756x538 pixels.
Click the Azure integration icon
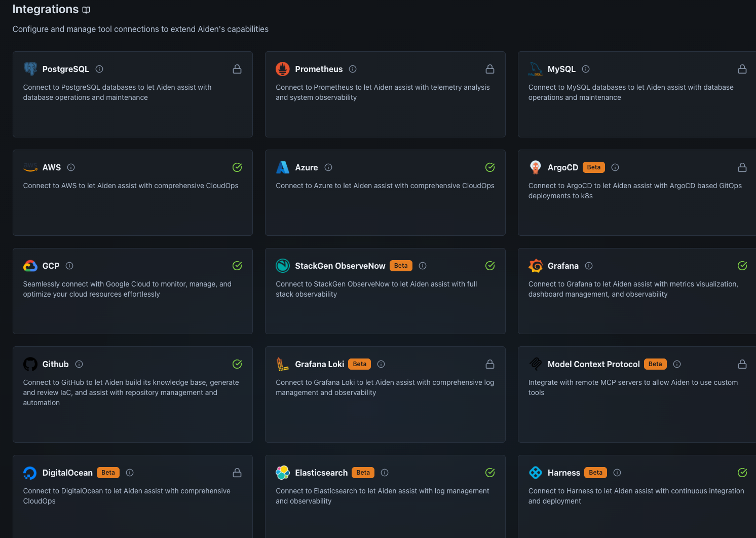pos(283,167)
